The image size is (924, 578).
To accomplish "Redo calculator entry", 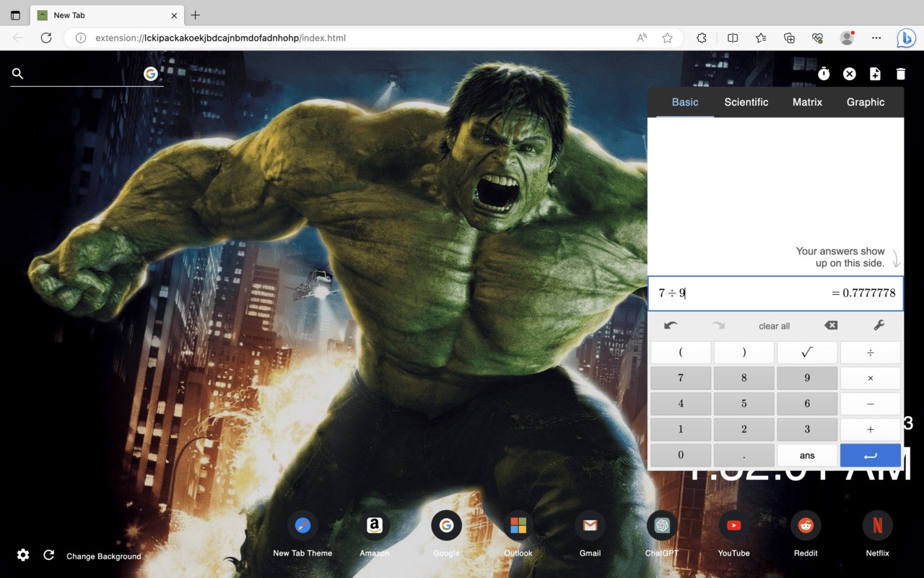I will coord(718,326).
